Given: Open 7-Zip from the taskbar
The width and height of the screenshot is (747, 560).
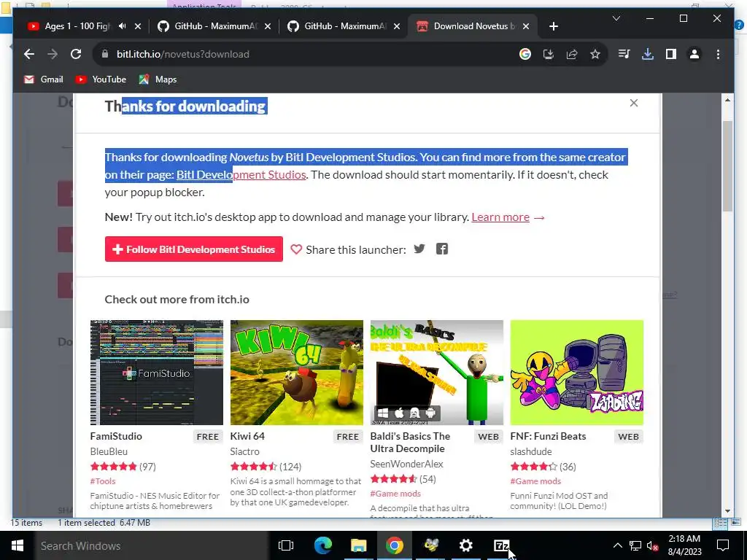Looking at the screenshot, I should [x=501, y=545].
